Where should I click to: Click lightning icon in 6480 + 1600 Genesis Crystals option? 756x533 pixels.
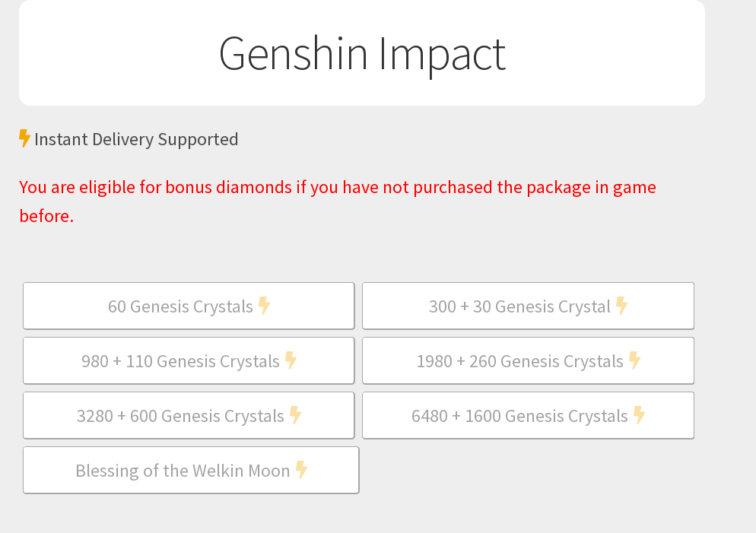pos(639,415)
